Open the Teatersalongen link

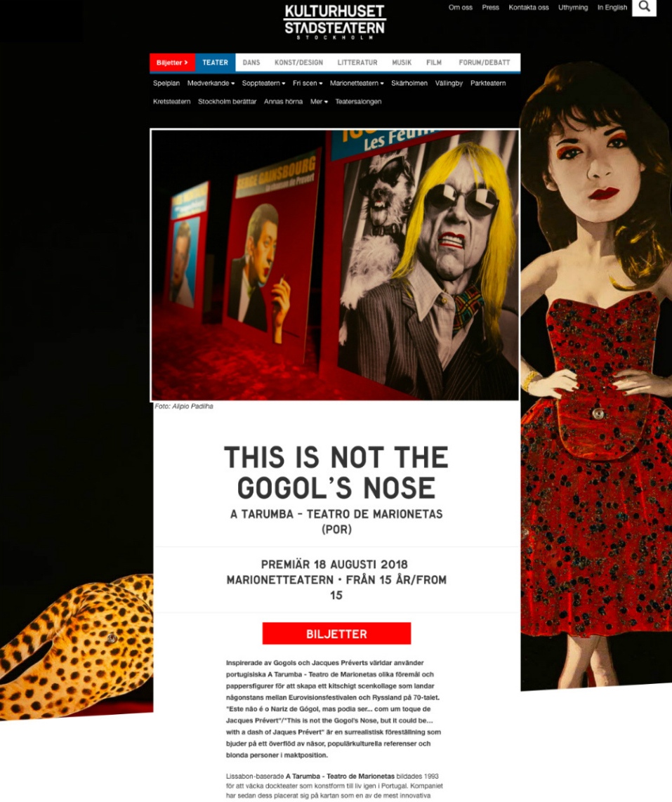(x=358, y=102)
